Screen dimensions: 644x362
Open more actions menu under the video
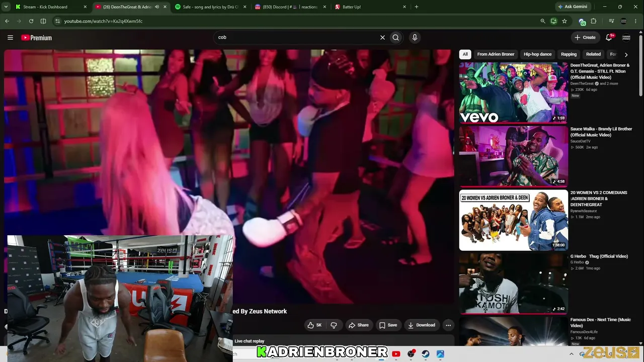pos(448,325)
